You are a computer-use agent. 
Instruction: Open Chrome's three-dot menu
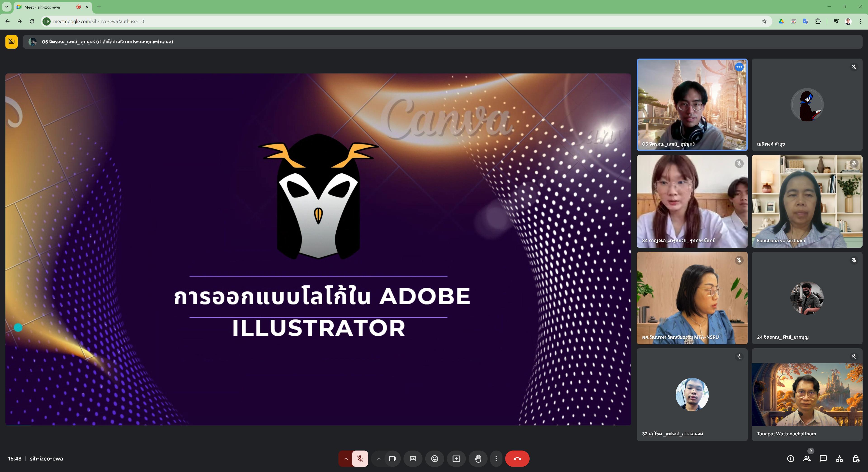[860, 21]
